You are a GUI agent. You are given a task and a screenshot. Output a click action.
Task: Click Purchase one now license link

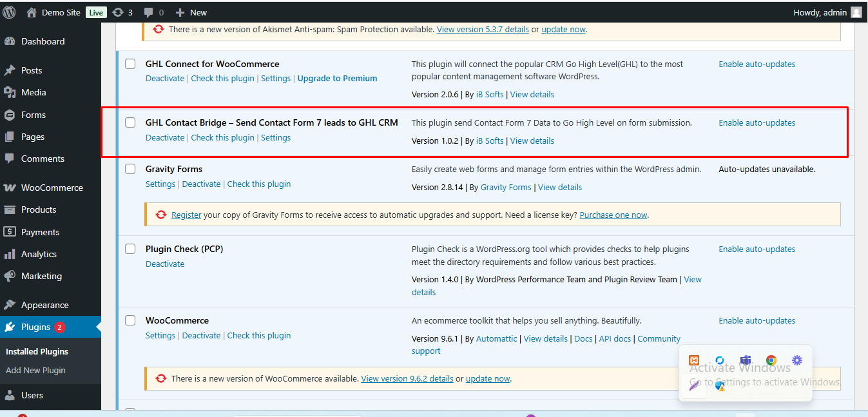coord(613,215)
